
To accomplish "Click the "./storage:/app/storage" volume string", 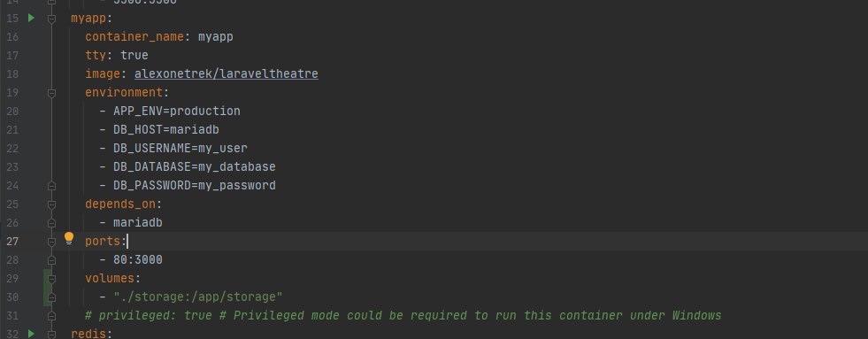I will point(198,297).
